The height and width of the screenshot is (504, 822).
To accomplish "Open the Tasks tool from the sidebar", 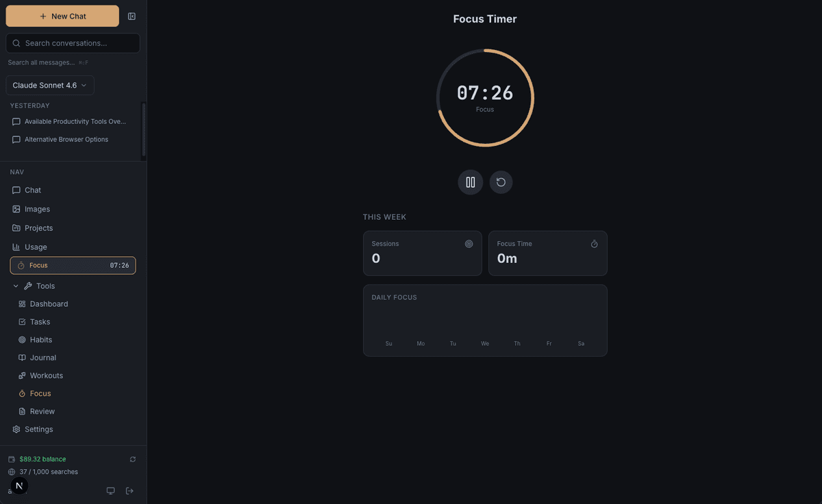I will tap(23, 321).
